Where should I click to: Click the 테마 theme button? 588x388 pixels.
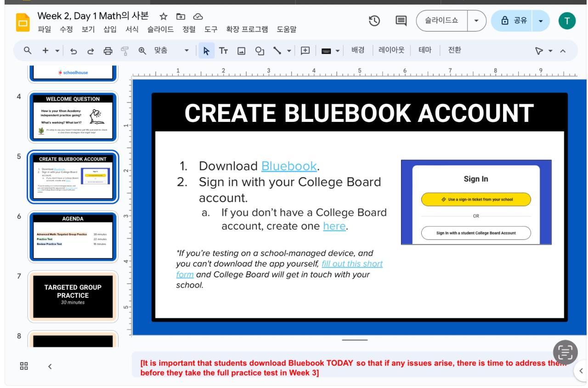425,49
